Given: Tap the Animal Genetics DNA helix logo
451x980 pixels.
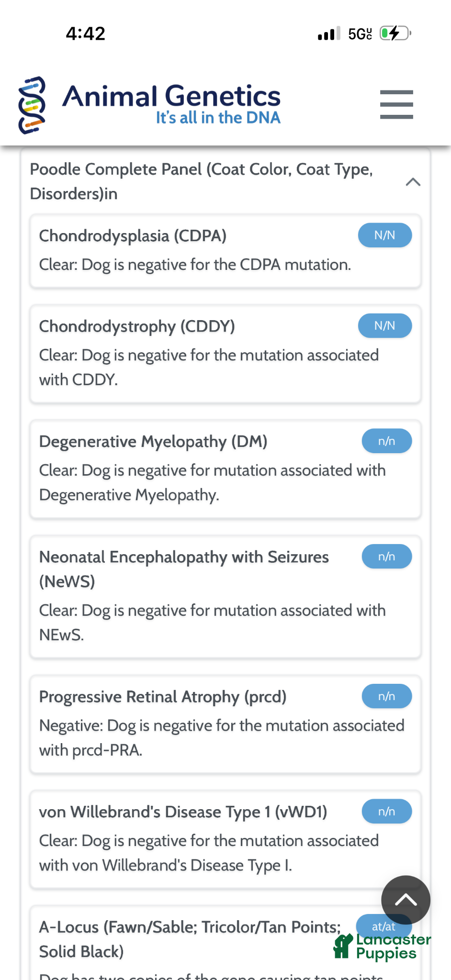Looking at the screenshot, I should tap(32, 105).
